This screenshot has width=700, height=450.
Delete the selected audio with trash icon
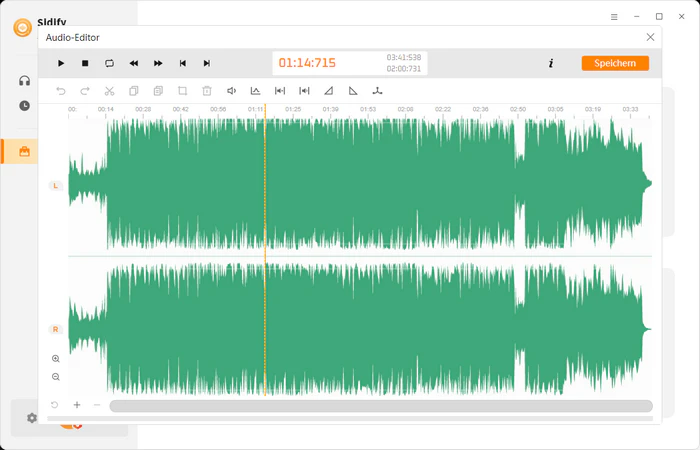point(207,91)
